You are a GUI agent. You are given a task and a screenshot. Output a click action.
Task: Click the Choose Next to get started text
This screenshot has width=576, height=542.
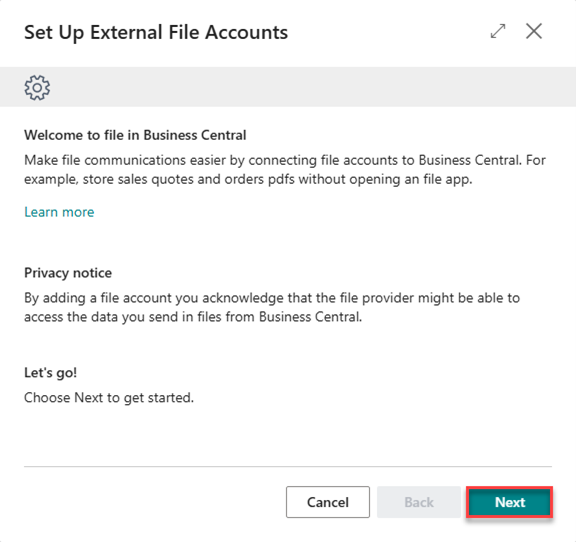click(x=109, y=398)
